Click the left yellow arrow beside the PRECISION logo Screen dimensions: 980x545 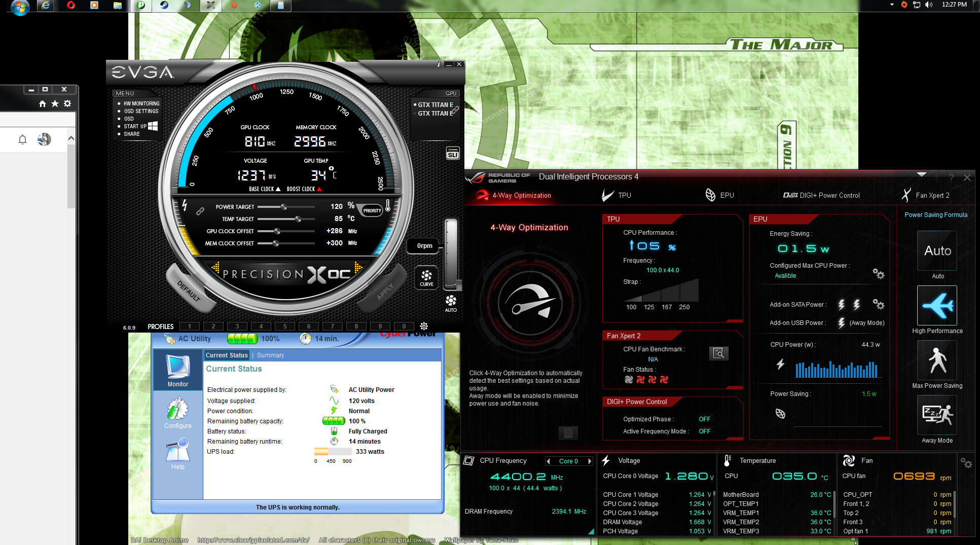215,267
